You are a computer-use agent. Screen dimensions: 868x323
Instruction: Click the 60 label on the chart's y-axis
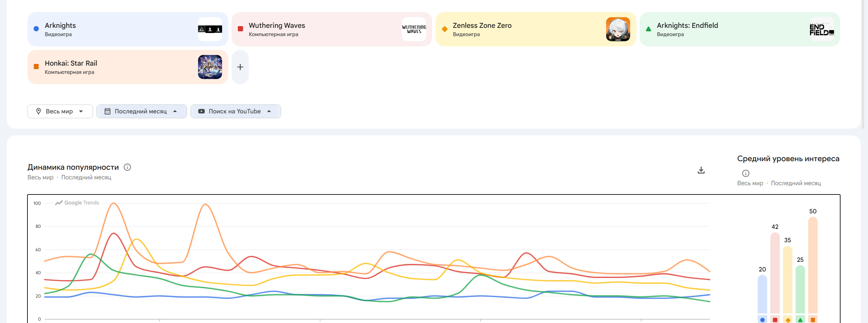pyautogui.click(x=38, y=250)
